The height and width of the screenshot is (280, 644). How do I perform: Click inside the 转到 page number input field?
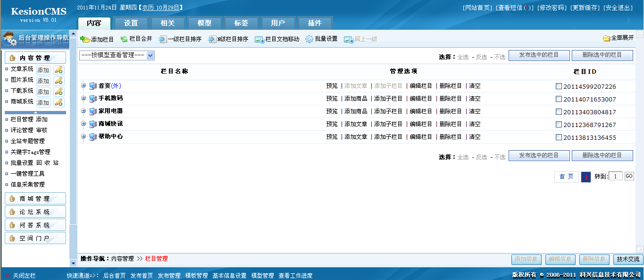(x=616, y=176)
